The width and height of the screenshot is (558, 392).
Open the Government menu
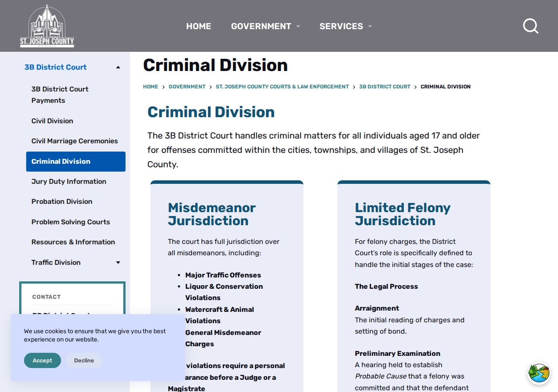261,26
